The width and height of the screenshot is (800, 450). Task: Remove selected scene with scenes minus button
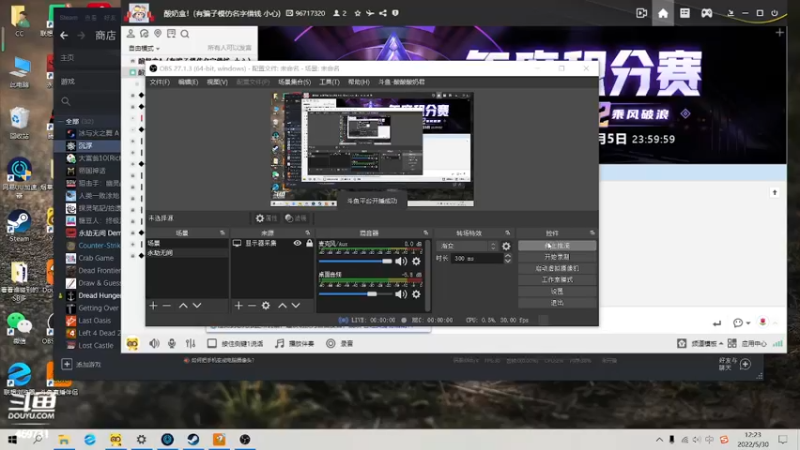click(x=167, y=306)
